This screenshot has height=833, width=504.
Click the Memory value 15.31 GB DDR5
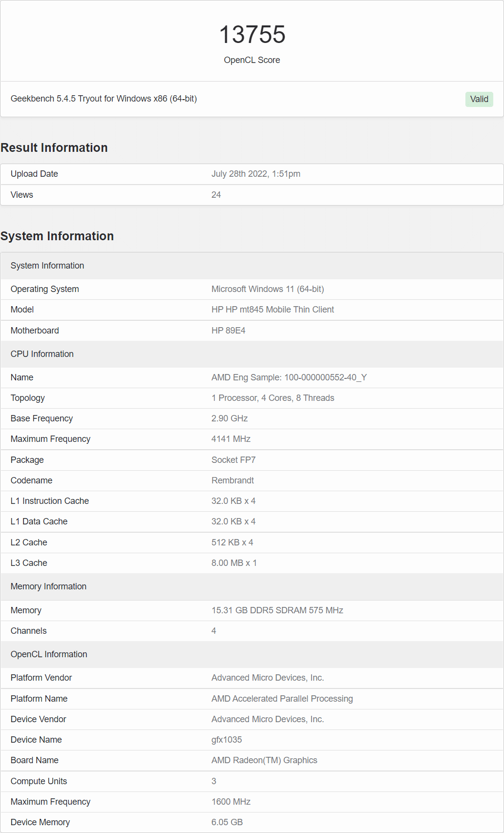[277, 610]
